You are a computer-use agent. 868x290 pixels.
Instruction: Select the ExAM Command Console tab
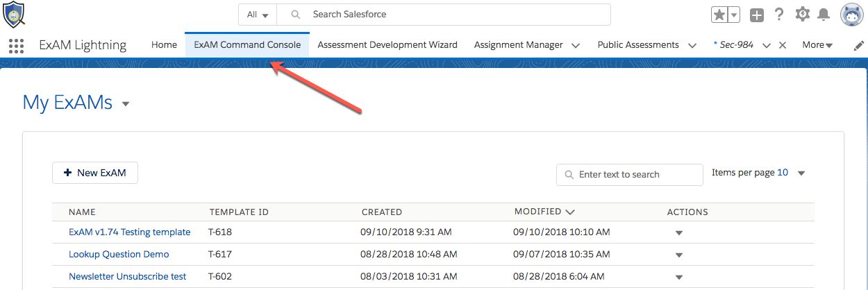click(247, 45)
